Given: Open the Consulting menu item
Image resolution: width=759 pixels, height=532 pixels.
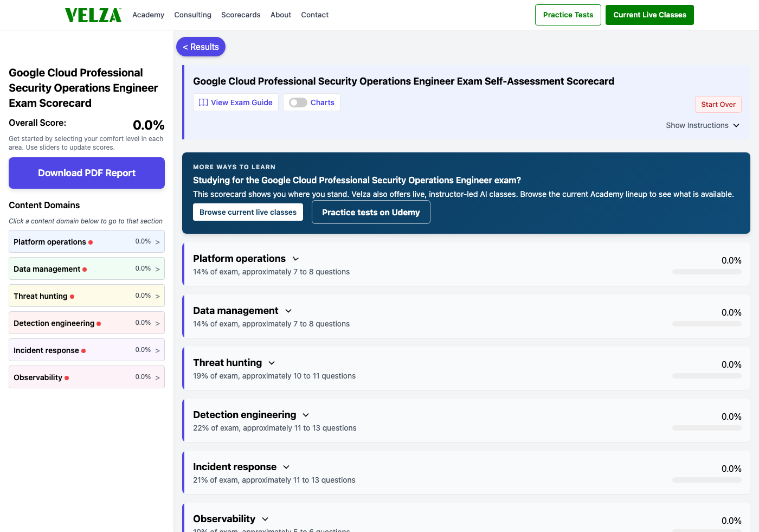Looking at the screenshot, I should pyautogui.click(x=192, y=15).
